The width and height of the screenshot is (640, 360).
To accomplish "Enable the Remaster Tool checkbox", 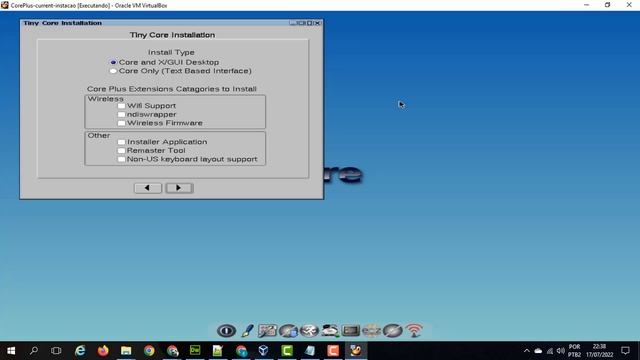I will [121, 151].
